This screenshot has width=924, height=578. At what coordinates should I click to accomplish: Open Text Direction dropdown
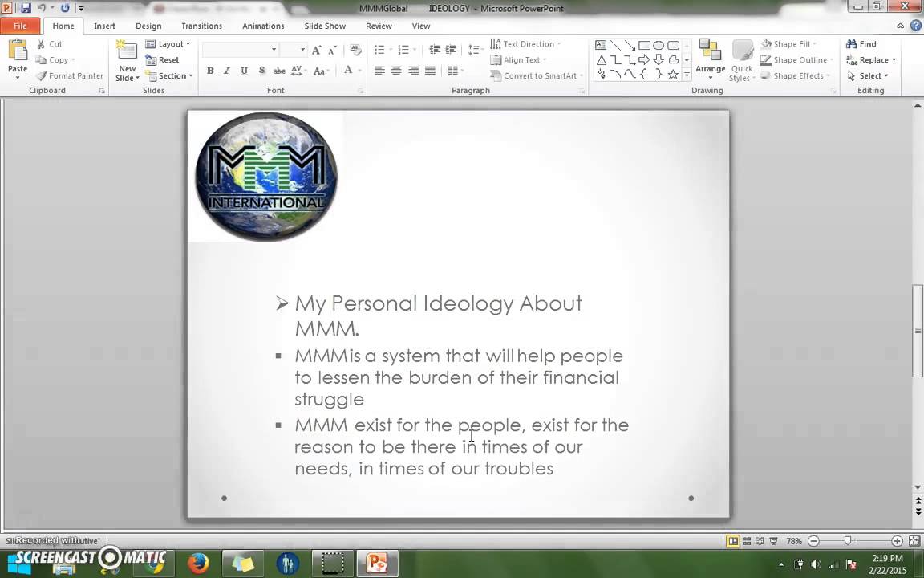tap(525, 44)
